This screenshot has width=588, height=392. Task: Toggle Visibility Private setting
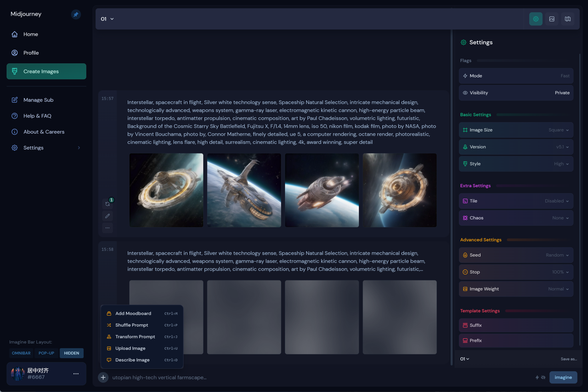tap(516, 93)
